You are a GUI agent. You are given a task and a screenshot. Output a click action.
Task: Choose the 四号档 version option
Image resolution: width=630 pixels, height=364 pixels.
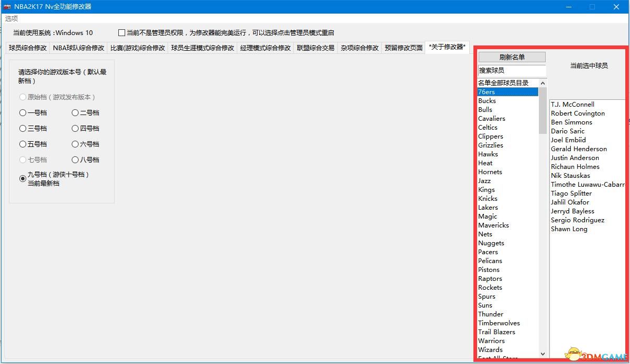(x=75, y=129)
